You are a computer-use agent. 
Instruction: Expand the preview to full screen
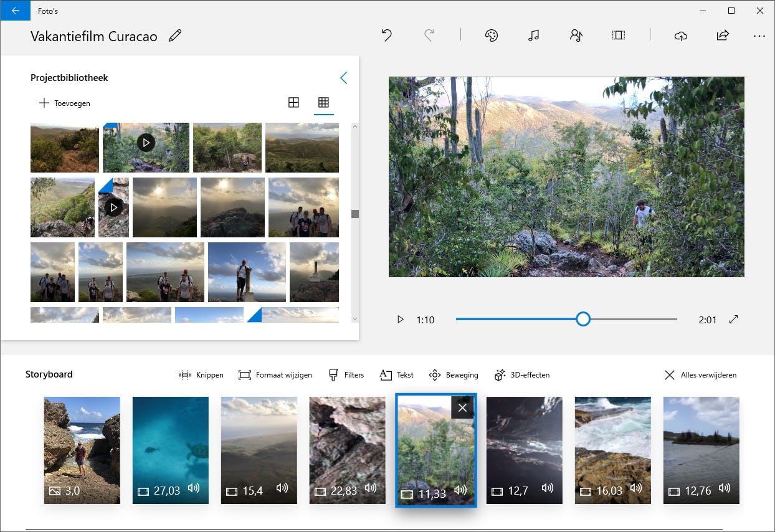(733, 320)
